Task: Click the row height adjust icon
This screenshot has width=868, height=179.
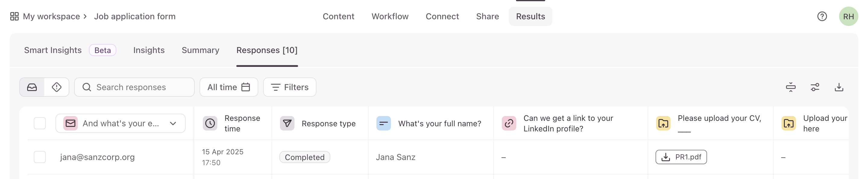Action: pyautogui.click(x=791, y=87)
